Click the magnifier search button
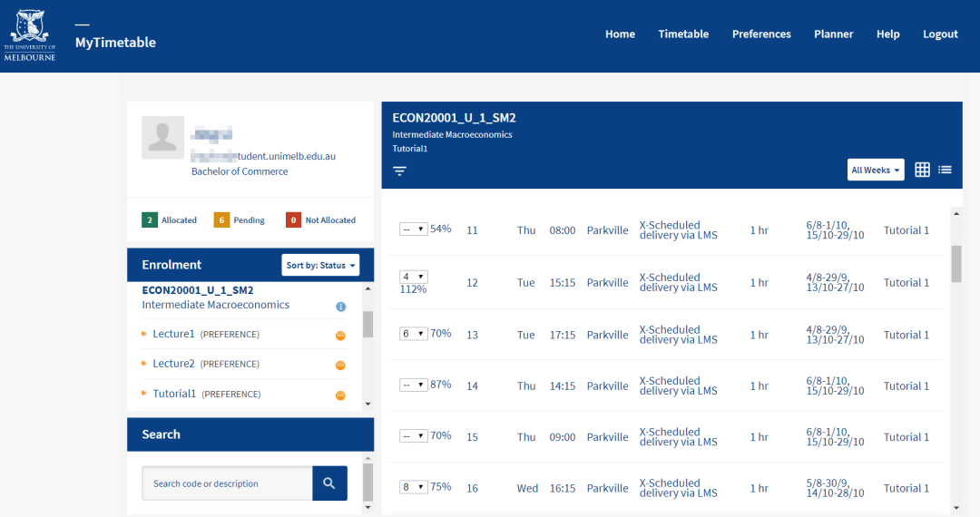The width and height of the screenshot is (980, 517). pyautogui.click(x=329, y=483)
